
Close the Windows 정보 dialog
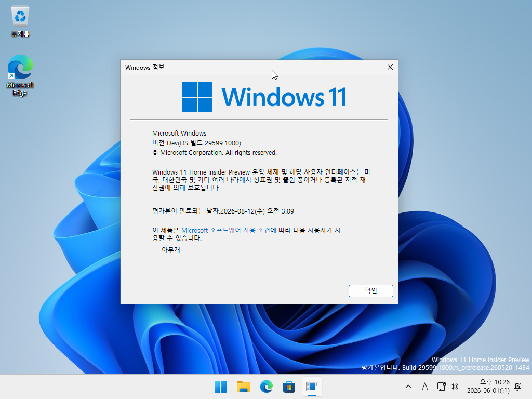[x=390, y=67]
